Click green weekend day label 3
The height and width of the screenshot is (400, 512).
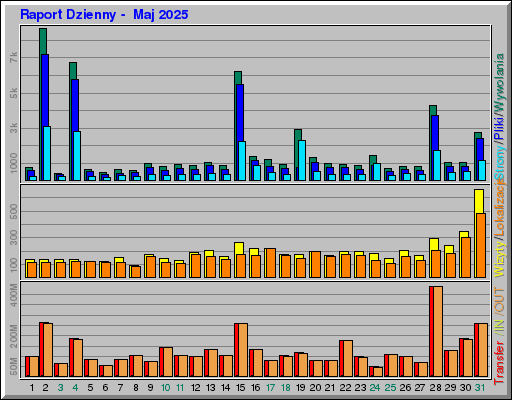point(60,388)
